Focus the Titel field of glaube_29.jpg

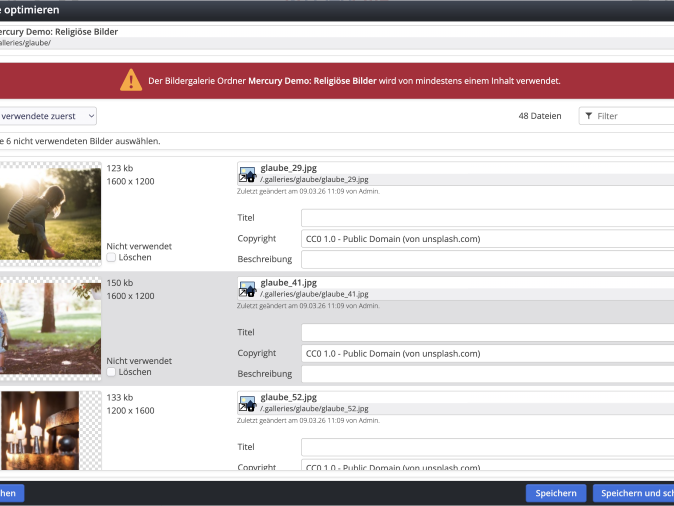coord(487,218)
